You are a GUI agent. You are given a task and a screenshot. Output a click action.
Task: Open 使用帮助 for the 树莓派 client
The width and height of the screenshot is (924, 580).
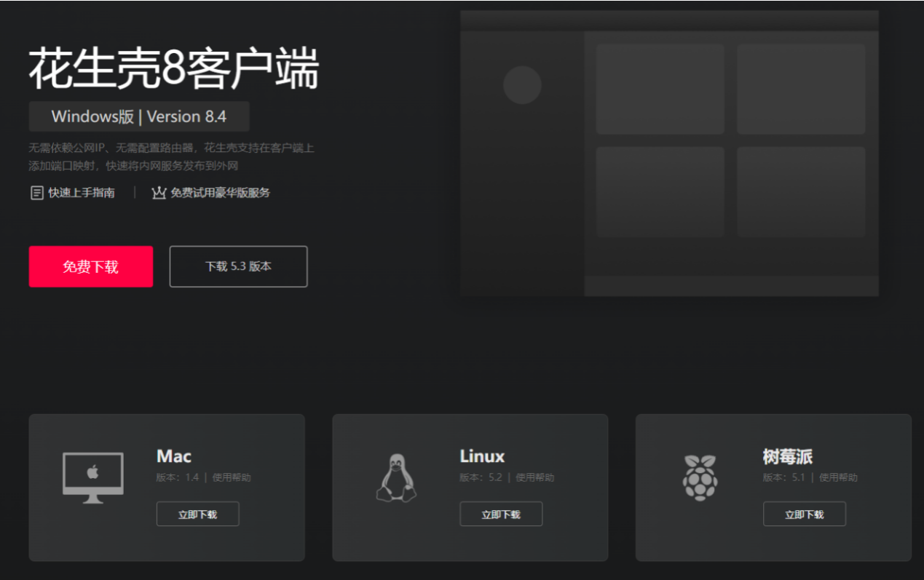coord(839,478)
